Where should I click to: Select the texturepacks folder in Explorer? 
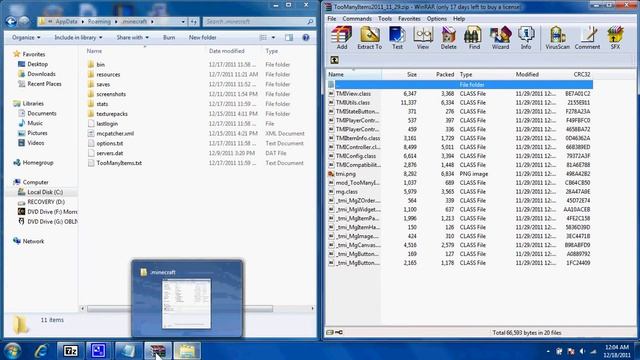click(x=112, y=114)
